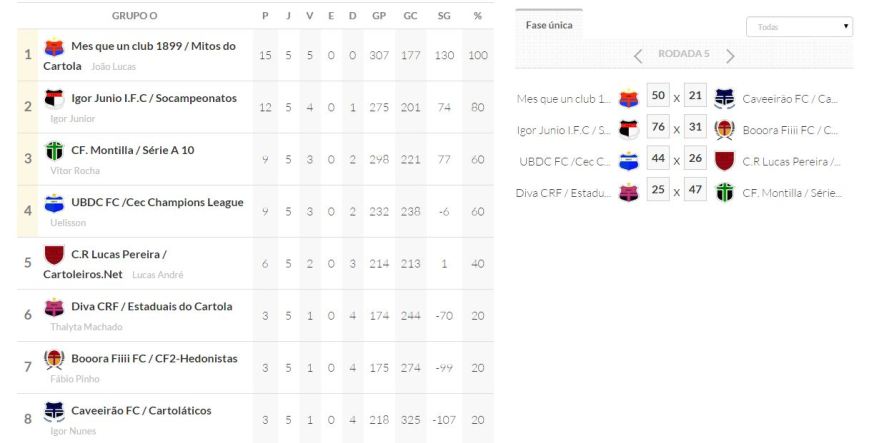
Task: Click CF. Montilla crest in the standings table
Action: coord(55,150)
